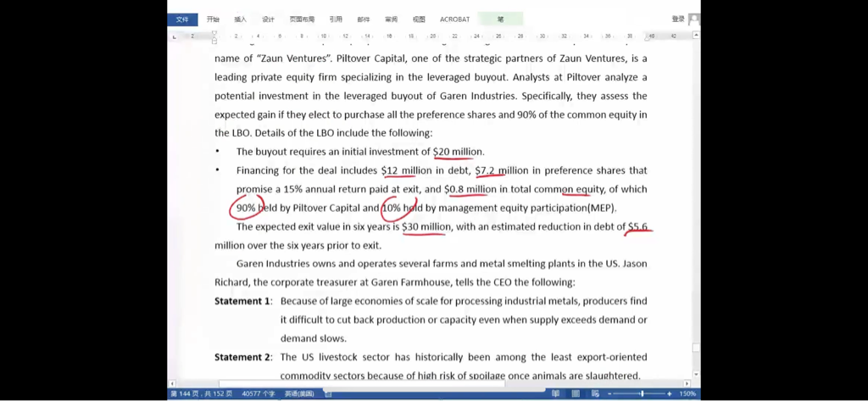868x401 pixels.
Task: Click the 登录 (Sign in) link
Action: (x=677, y=19)
